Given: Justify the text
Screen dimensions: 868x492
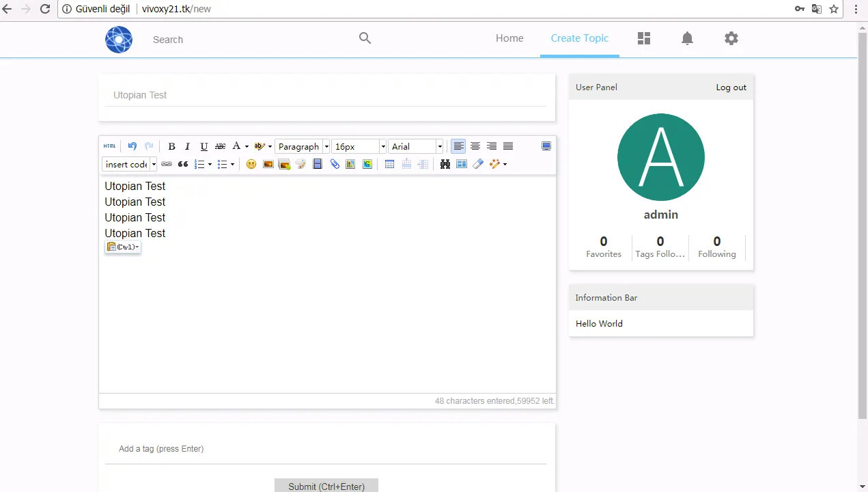Looking at the screenshot, I should tap(507, 146).
